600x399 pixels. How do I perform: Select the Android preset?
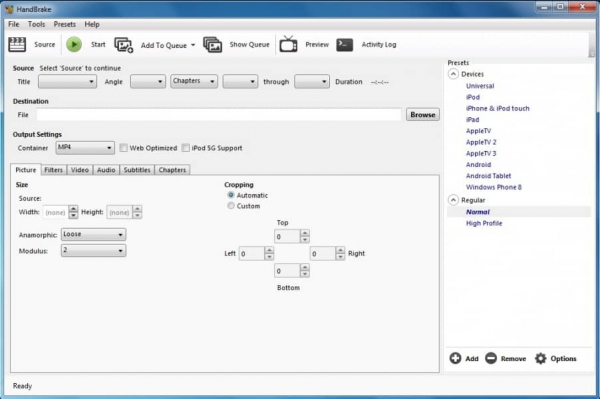pos(478,164)
